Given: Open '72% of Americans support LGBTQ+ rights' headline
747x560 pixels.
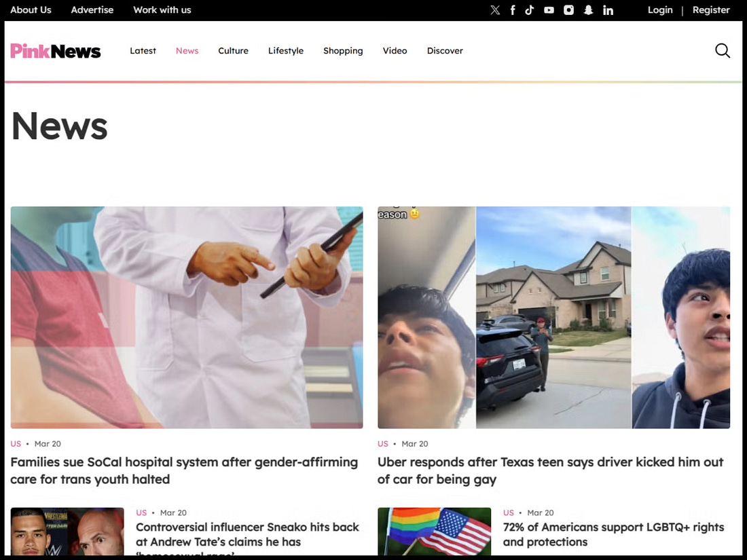Looking at the screenshot, I should [x=614, y=534].
